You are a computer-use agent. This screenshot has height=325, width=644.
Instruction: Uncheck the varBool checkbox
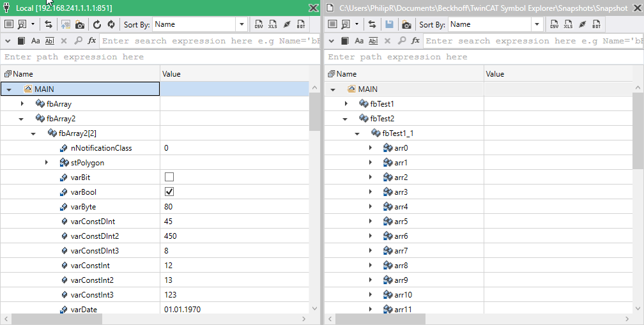pyautogui.click(x=169, y=192)
